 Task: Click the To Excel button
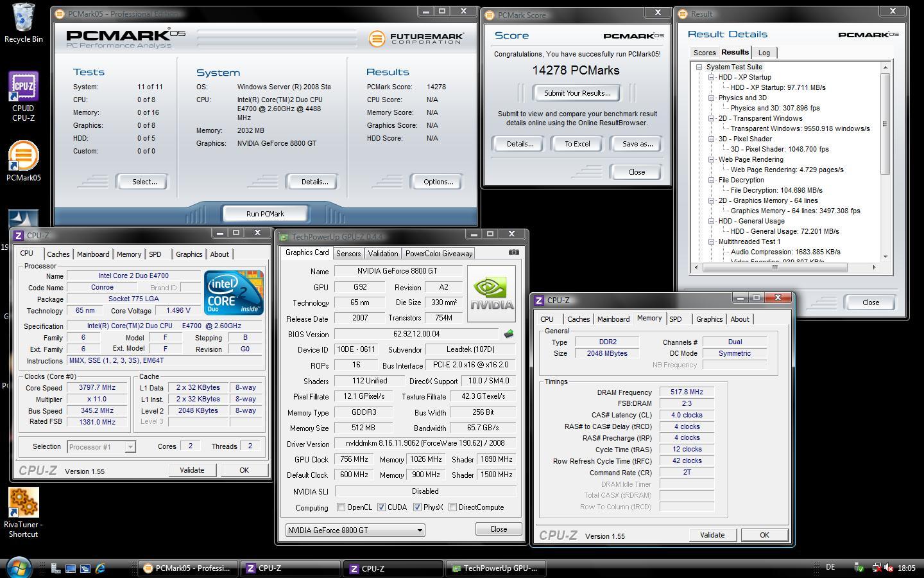click(x=577, y=144)
